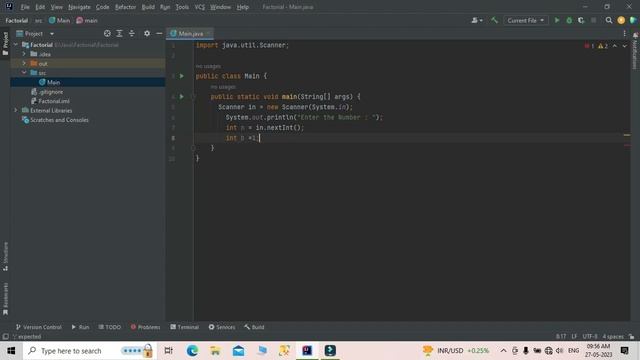Open the user account icon in toolbar
This screenshot has width=640, height=360.
(x=621, y=20)
